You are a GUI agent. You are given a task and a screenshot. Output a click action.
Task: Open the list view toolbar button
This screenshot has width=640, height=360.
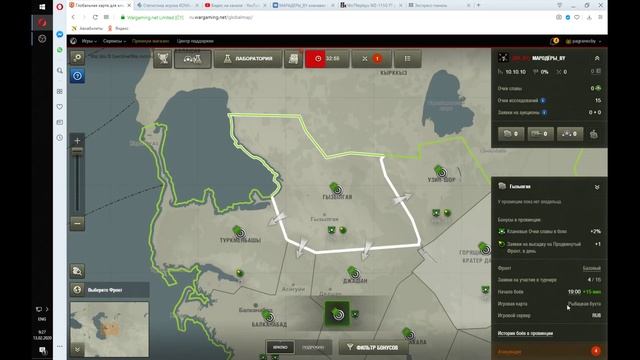(x=407, y=59)
